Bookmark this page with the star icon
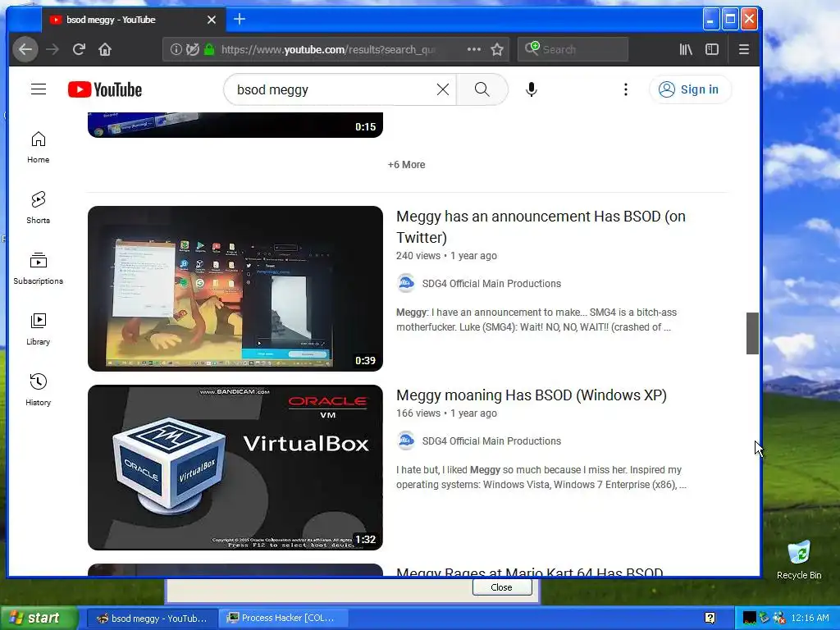This screenshot has width=840, height=630. pyautogui.click(x=497, y=49)
